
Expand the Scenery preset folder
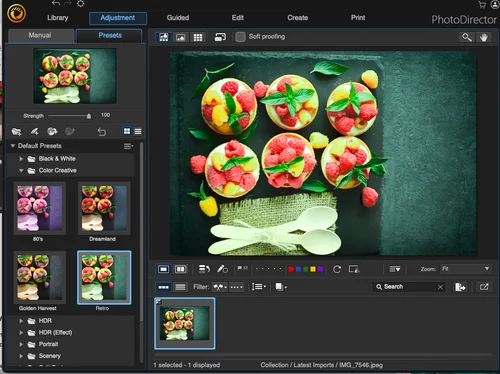point(21,356)
